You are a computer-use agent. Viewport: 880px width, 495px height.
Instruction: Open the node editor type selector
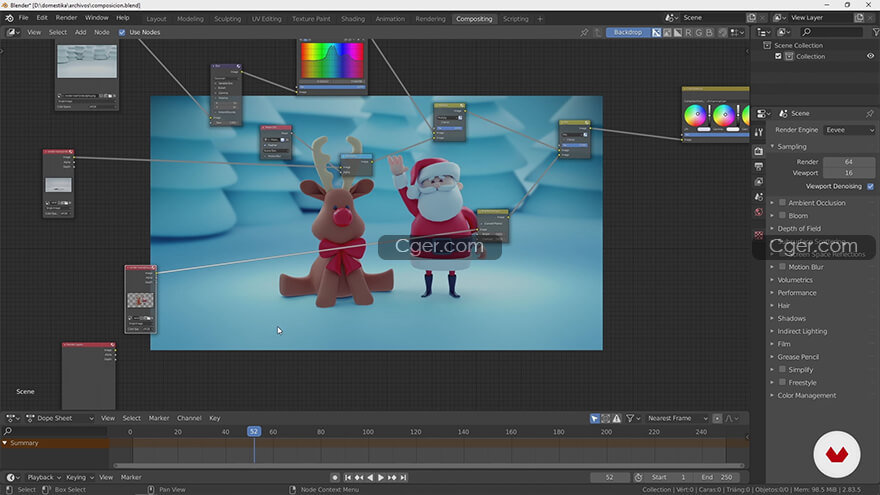coord(13,33)
